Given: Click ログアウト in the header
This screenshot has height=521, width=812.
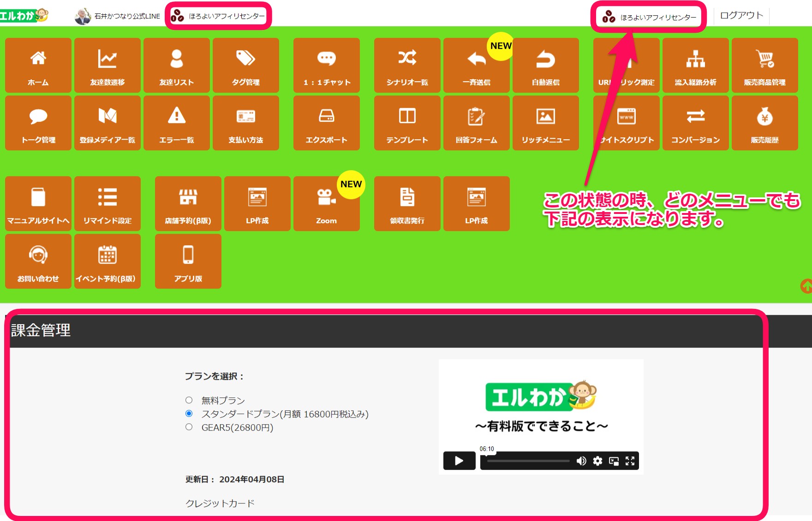Looking at the screenshot, I should click(x=741, y=15).
